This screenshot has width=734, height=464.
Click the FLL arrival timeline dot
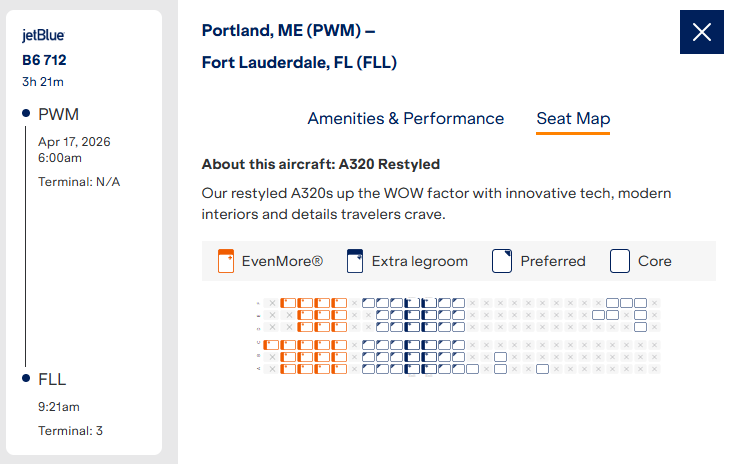(26, 379)
